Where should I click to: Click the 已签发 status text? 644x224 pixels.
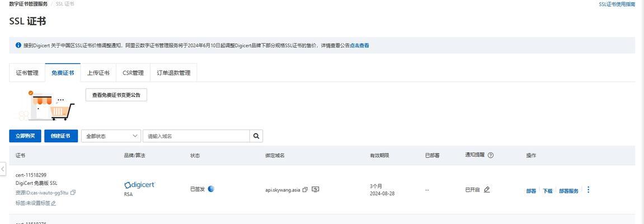[198, 189]
